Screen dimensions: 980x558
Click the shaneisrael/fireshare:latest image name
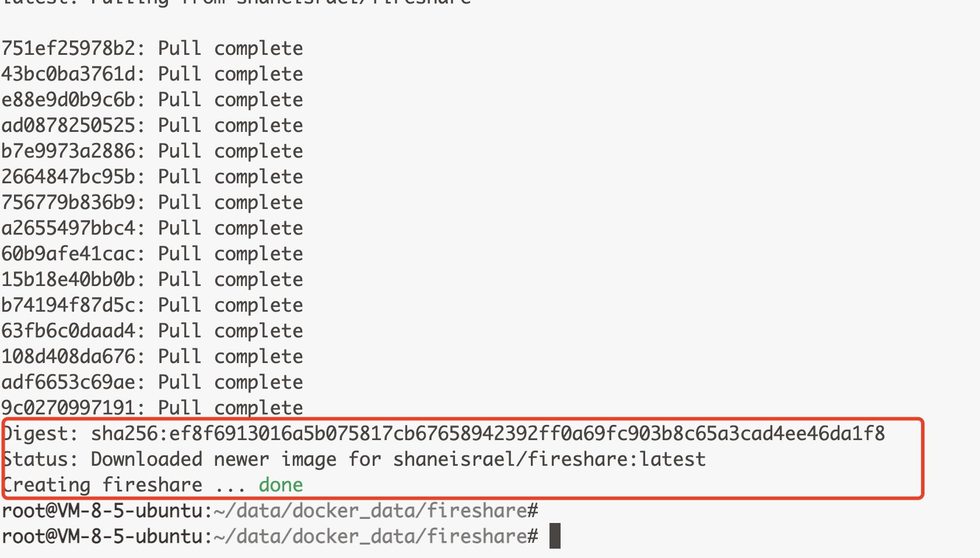click(x=549, y=459)
